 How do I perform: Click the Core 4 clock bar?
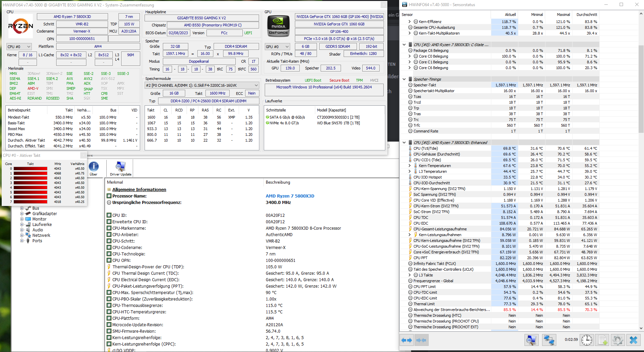(x=30, y=187)
